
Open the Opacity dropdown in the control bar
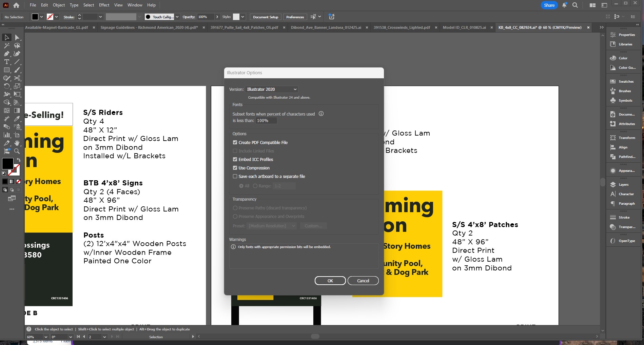[x=217, y=17]
